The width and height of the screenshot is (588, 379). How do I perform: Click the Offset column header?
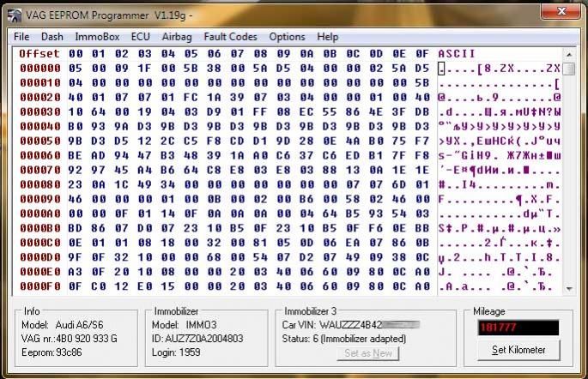(39, 53)
